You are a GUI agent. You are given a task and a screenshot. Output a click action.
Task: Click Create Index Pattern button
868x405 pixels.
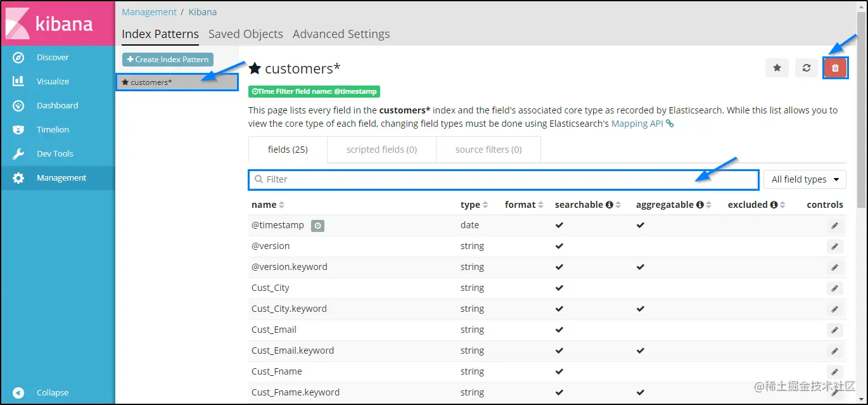[x=168, y=60]
